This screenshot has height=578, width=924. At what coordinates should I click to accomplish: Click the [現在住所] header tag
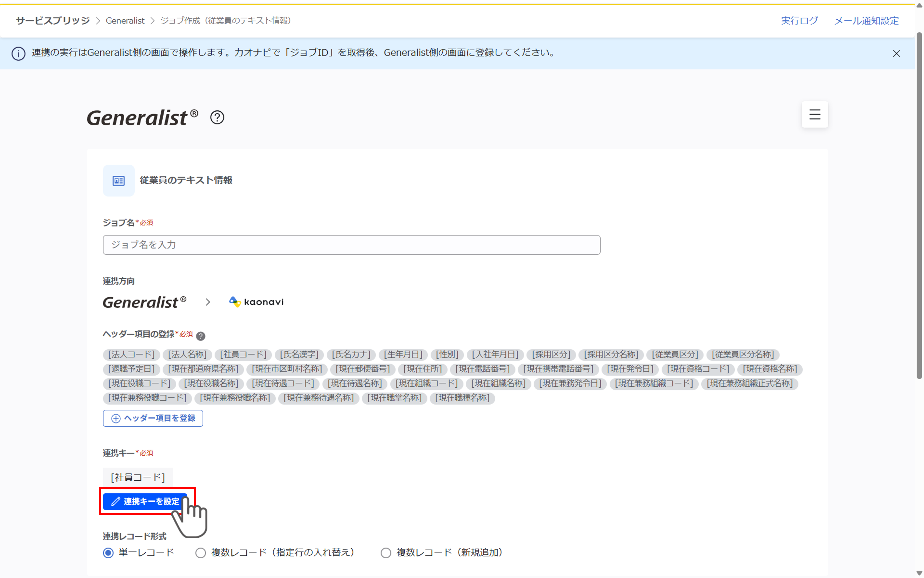click(423, 369)
